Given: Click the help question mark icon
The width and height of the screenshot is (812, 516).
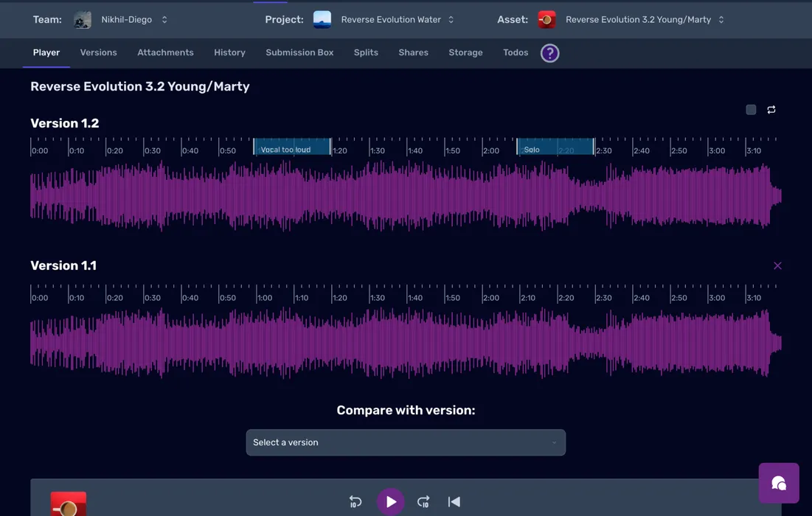Looking at the screenshot, I should [x=549, y=53].
